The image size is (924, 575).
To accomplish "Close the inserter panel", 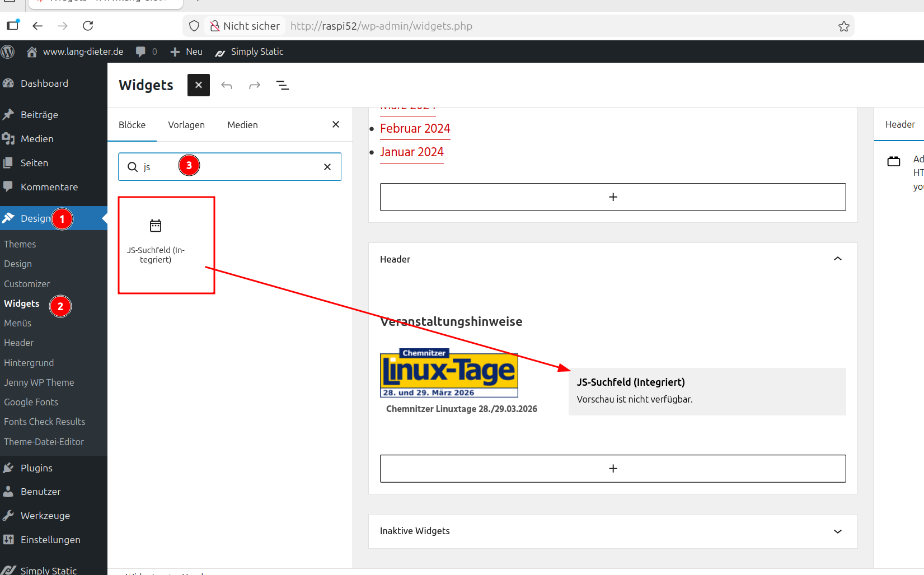I will [x=336, y=124].
